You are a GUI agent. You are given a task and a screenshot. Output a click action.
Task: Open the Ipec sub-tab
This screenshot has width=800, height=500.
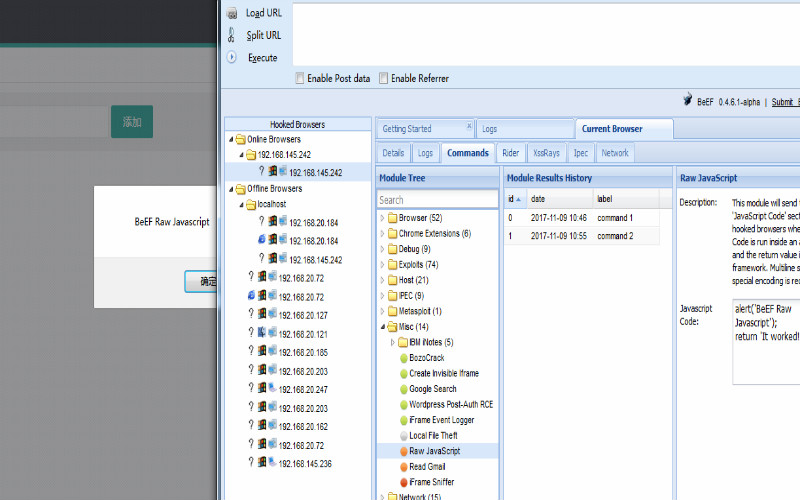coord(581,153)
